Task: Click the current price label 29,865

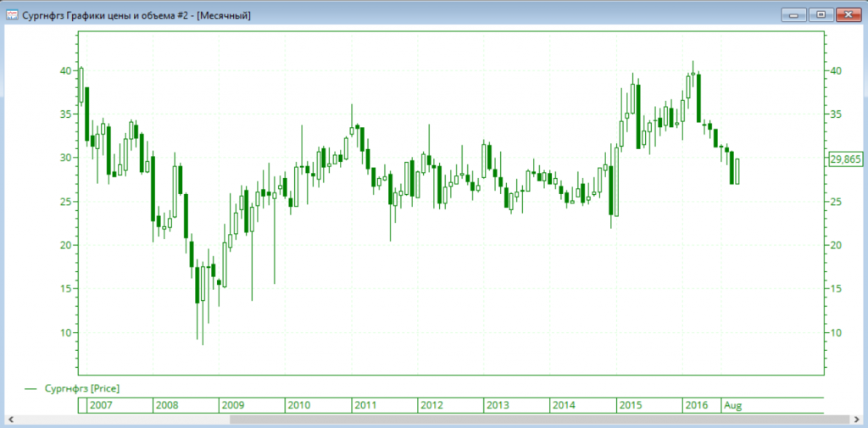Action: coord(846,159)
